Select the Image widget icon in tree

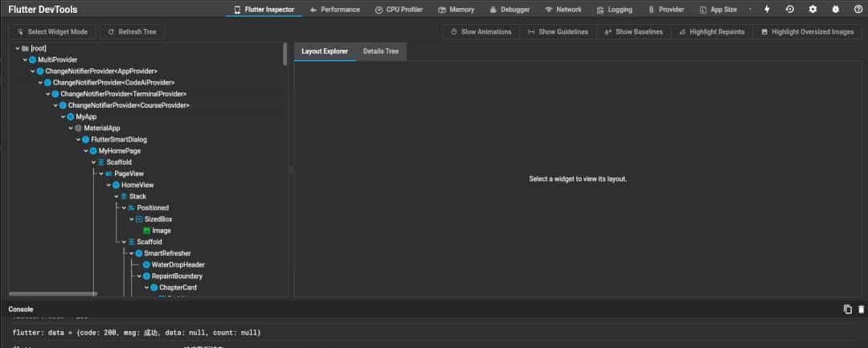pyautogui.click(x=145, y=231)
